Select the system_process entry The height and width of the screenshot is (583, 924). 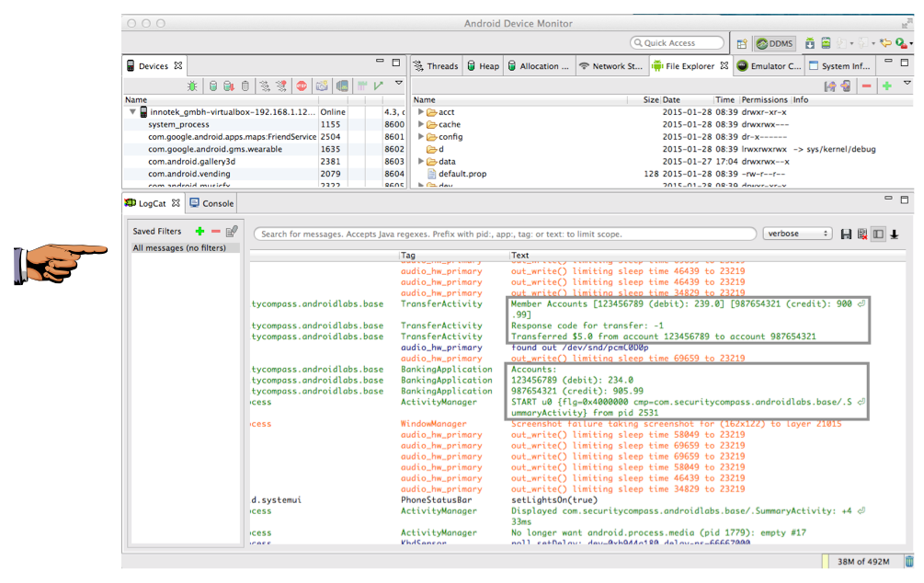(178, 124)
